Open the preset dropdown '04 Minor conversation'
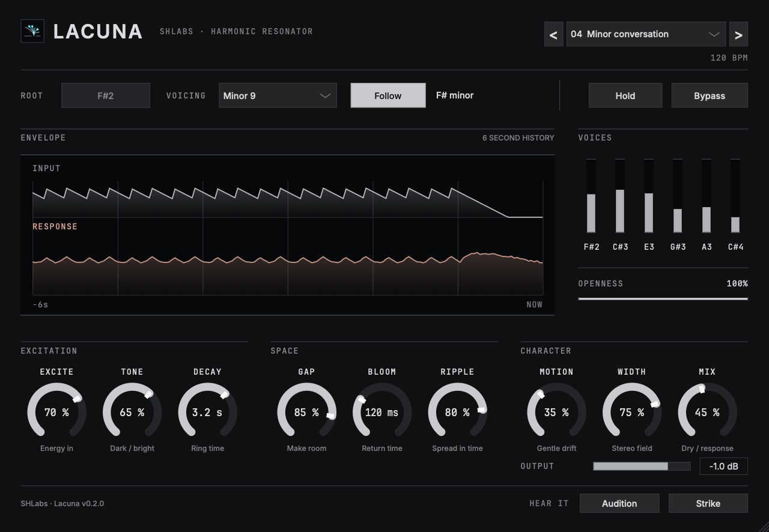This screenshot has height=532, width=769. pyautogui.click(x=646, y=34)
